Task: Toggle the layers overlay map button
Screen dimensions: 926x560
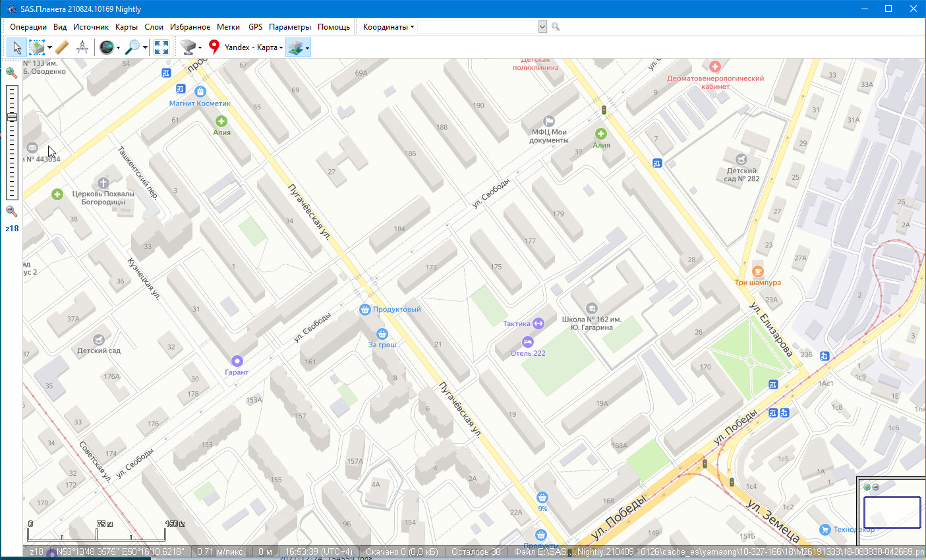Action: (x=295, y=47)
